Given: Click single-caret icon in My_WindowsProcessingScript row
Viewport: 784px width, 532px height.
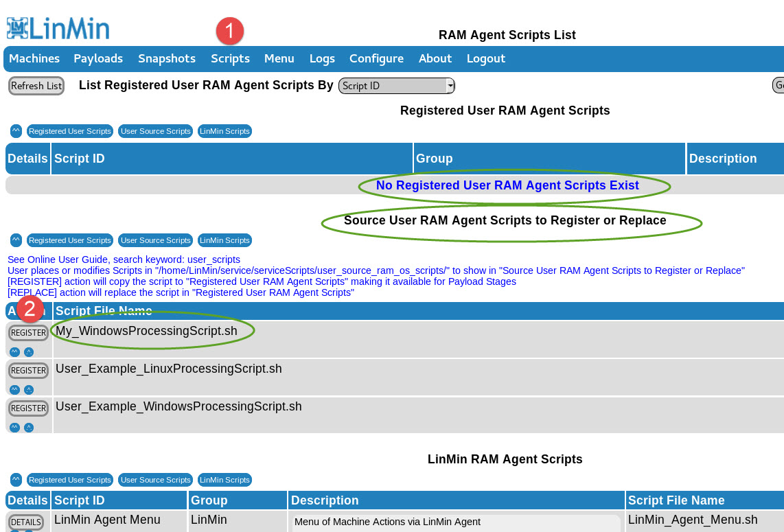Looking at the screenshot, I should pyautogui.click(x=29, y=352).
